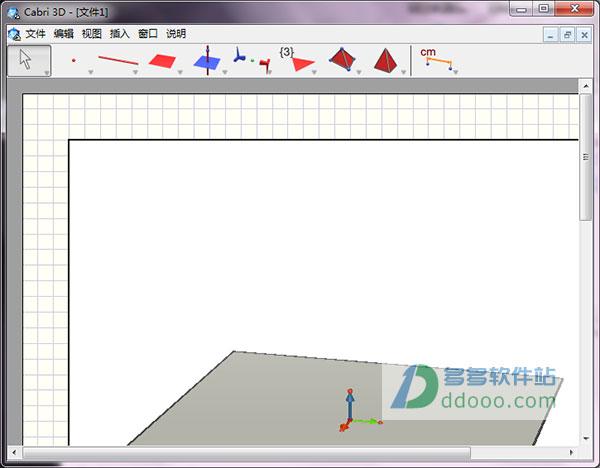The height and width of the screenshot is (468, 600).
Task: Activate the transformation symmetry tool
Action: click(252, 60)
